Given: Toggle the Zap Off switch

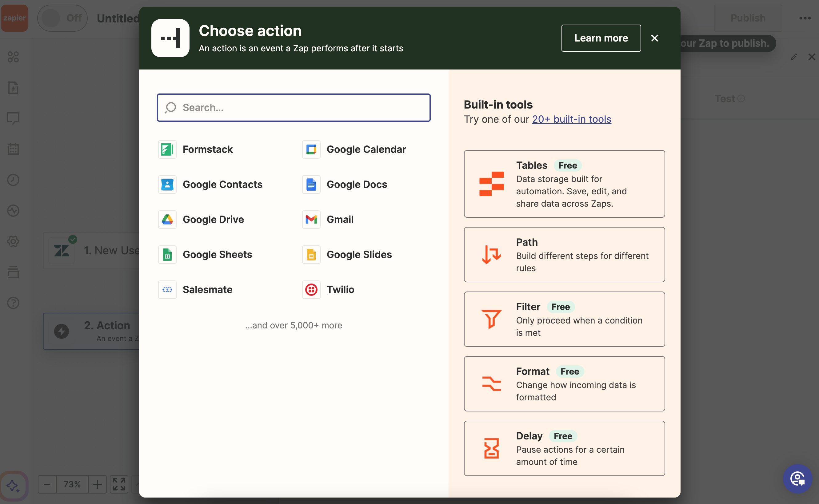Looking at the screenshot, I should tap(62, 18).
